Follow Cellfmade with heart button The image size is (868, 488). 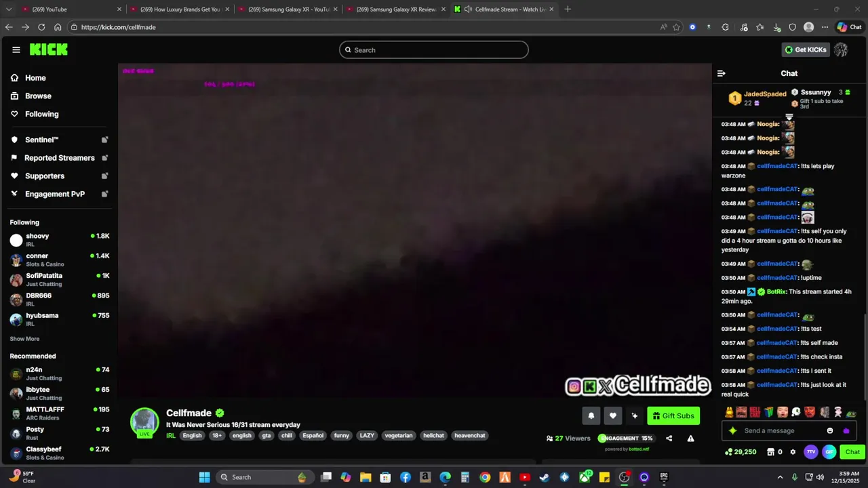(613, 416)
